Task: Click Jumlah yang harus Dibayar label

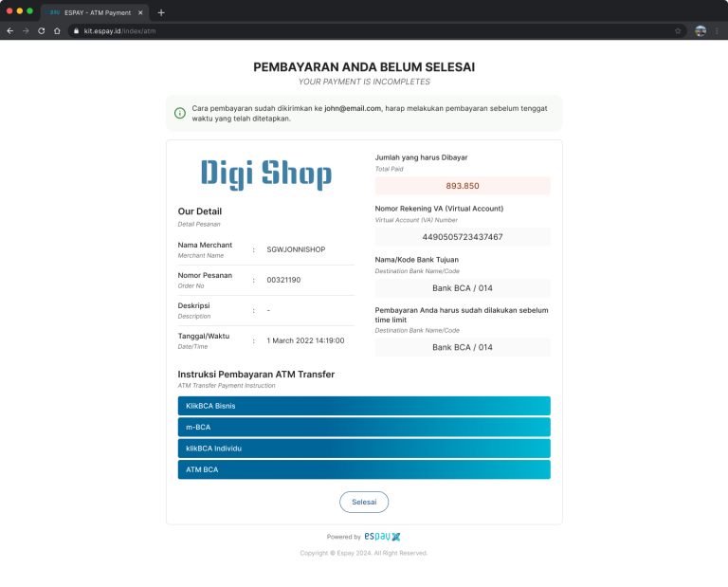Action: tap(421, 157)
